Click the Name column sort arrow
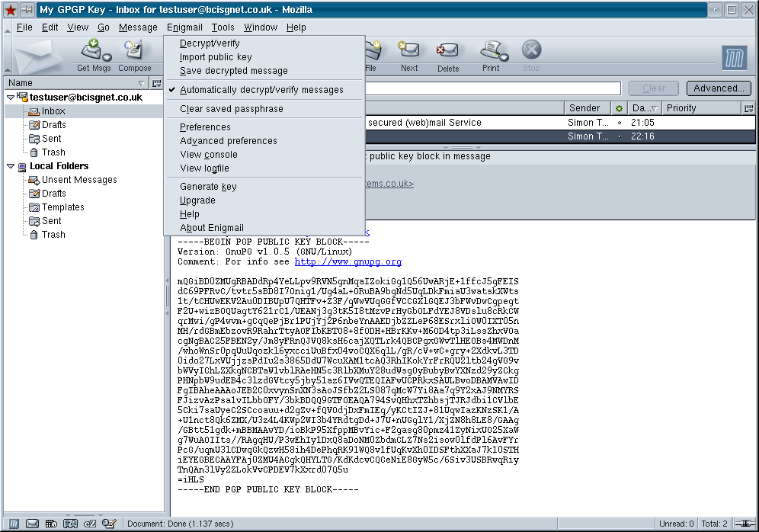This screenshot has width=759, height=532. coord(141,83)
